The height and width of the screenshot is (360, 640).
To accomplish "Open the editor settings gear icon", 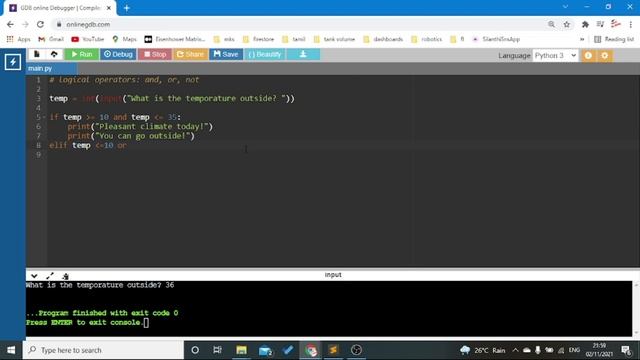I will tap(604, 56).
